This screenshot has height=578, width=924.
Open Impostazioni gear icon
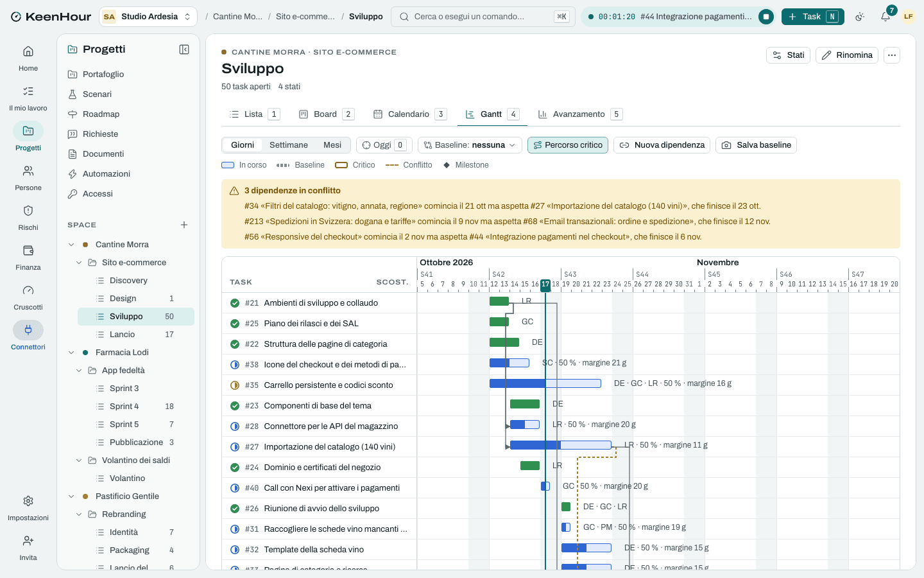coord(28,507)
